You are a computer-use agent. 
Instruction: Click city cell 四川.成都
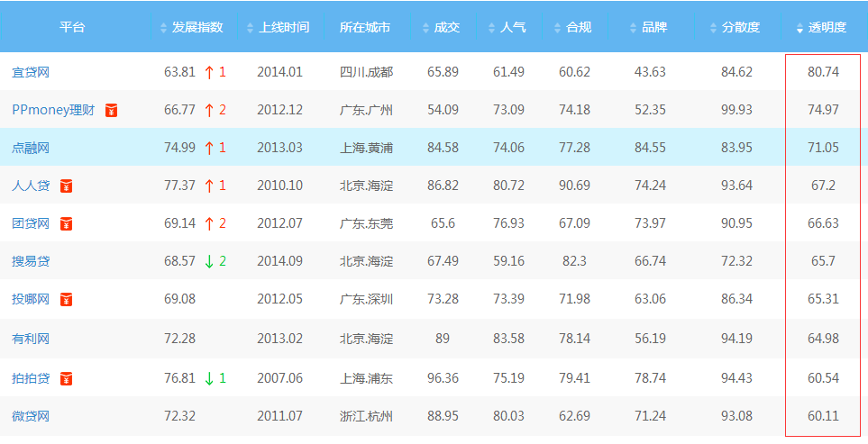367,72
